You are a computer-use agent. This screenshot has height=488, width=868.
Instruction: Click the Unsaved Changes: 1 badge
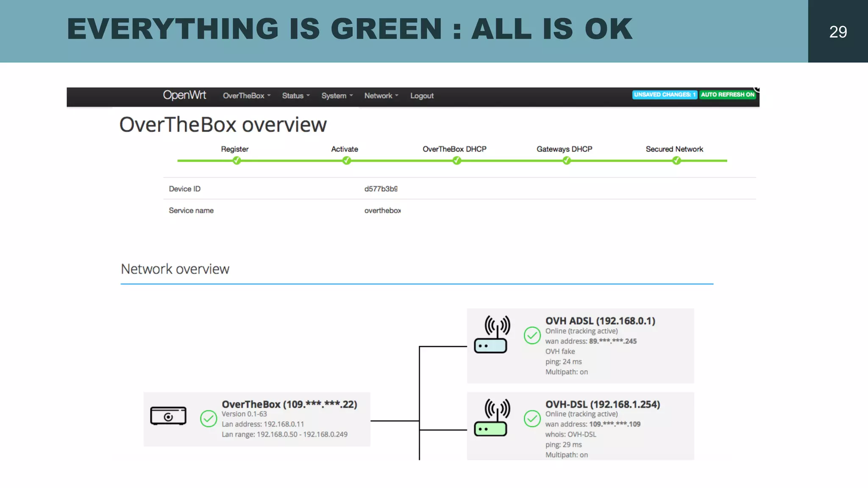[x=665, y=94]
